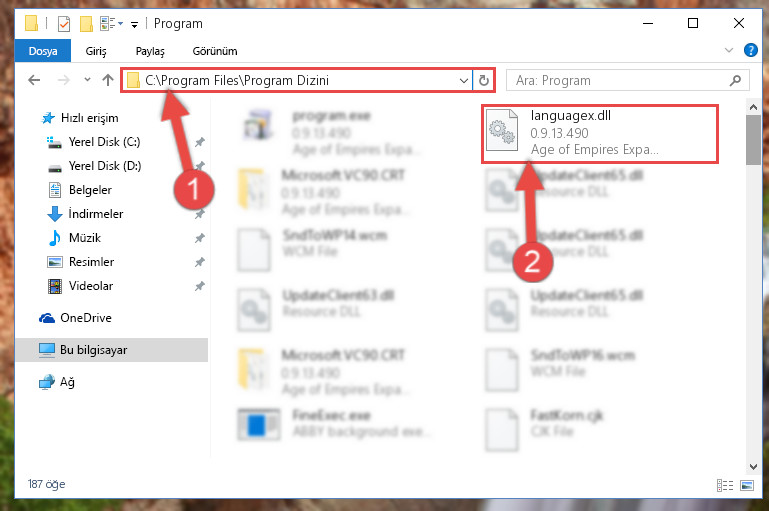Go up one folder level arrow
Screen dimensions: 769x511
coord(108,79)
